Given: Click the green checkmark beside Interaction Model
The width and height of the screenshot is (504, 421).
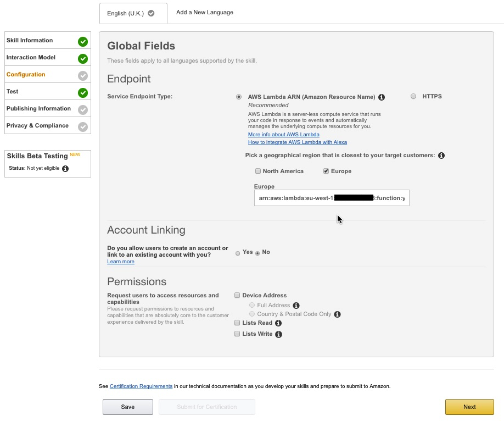Looking at the screenshot, I should pyautogui.click(x=83, y=59).
